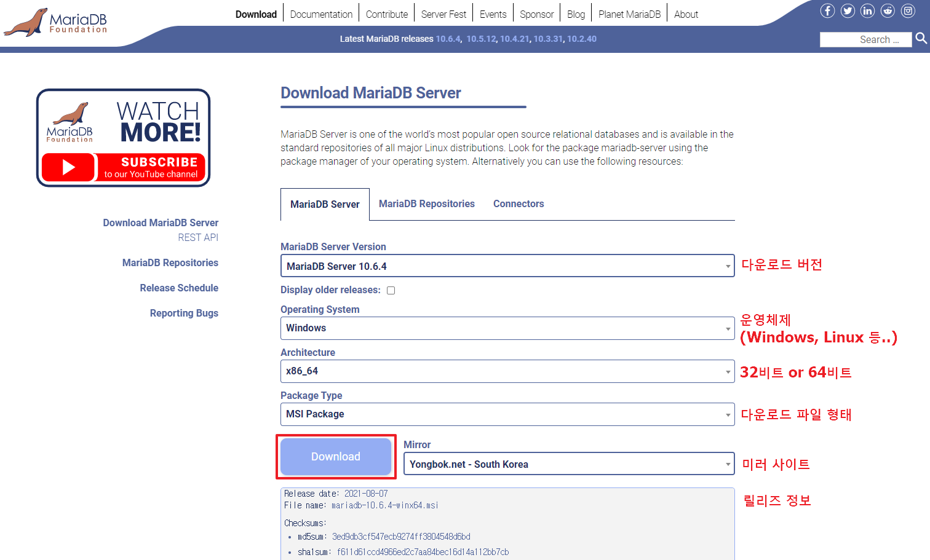Screen dimensions: 930x560
Task: Open the Twitter social icon
Action: (848, 10)
